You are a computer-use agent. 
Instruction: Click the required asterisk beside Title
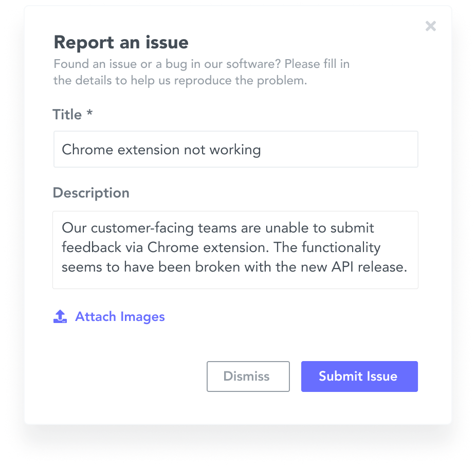(89, 113)
